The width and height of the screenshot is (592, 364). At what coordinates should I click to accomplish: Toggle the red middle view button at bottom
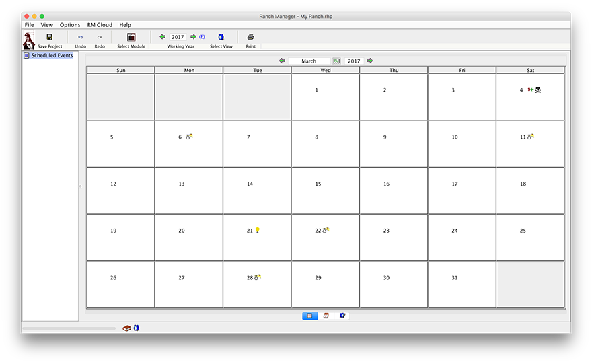(326, 316)
